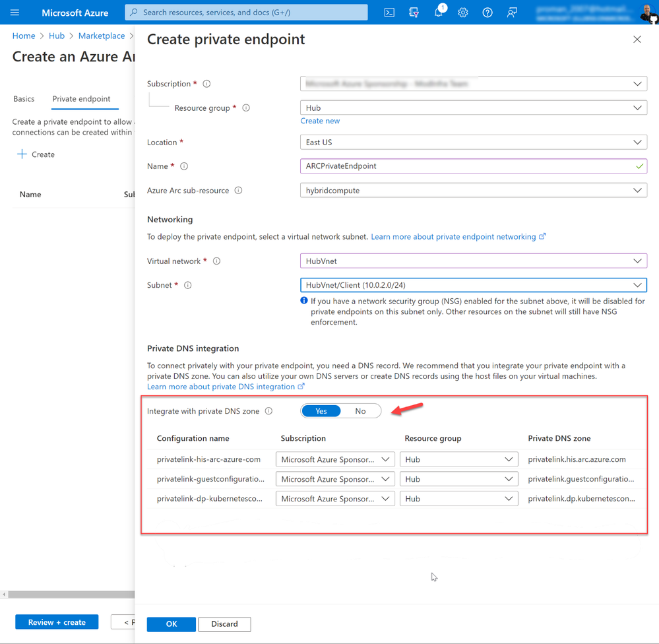The image size is (659, 644).
Task: Select privatelink-his-arc-azure-com configuration name
Action: point(209,459)
